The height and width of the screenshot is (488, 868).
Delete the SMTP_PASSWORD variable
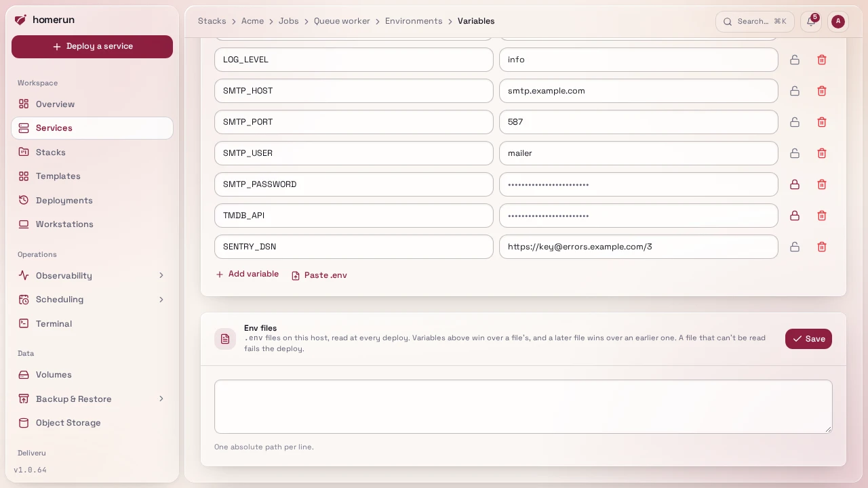(822, 184)
